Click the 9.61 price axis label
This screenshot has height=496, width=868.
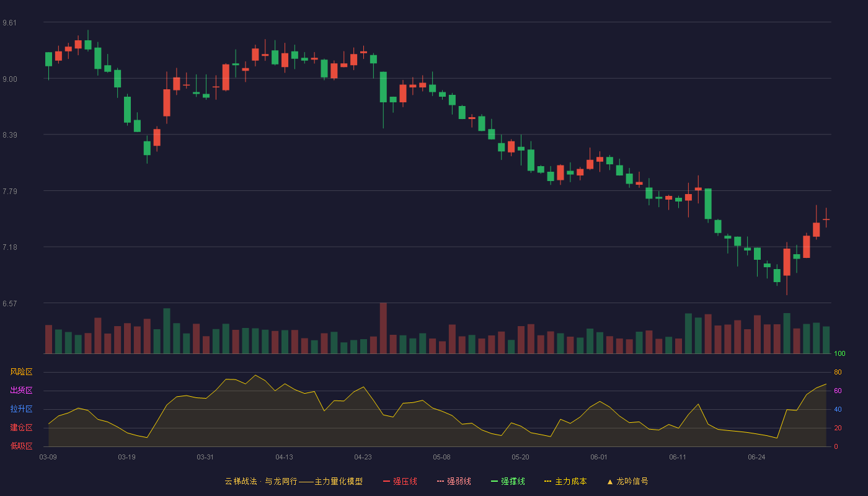[10, 23]
